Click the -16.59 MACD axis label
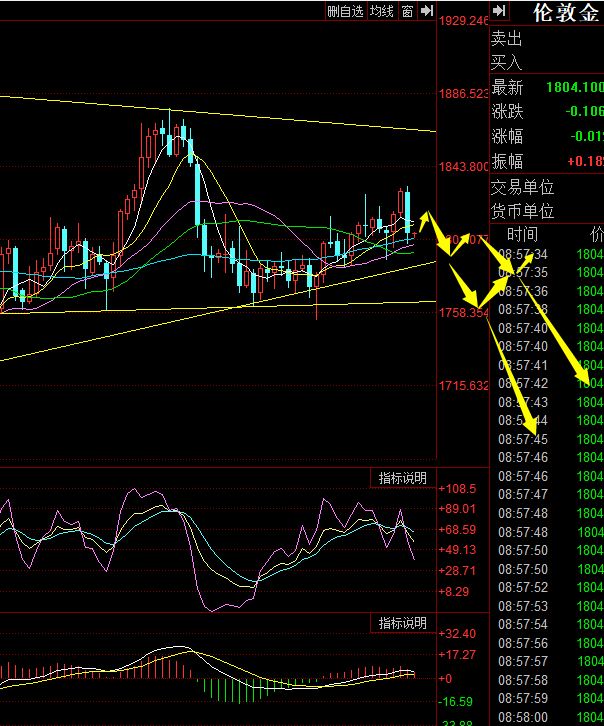604x726 pixels. pyautogui.click(x=455, y=702)
